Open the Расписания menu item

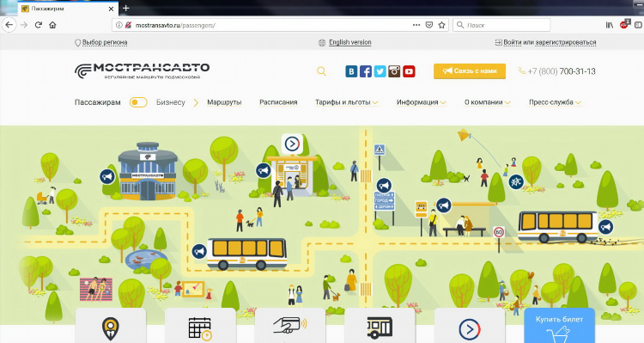point(278,102)
